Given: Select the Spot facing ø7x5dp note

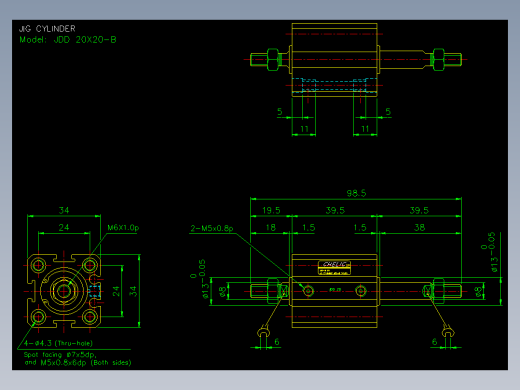Looking at the screenshot, I should [x=60, y=355].
